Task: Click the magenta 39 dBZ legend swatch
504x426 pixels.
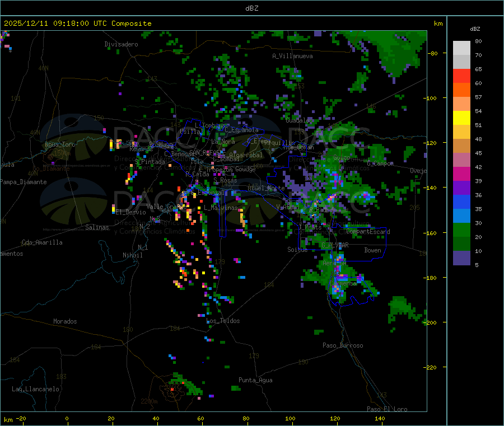Action: pos(461,174)
